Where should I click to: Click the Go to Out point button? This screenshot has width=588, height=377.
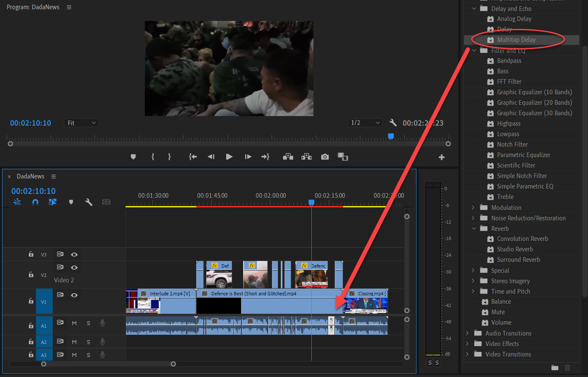coord(265,157)
